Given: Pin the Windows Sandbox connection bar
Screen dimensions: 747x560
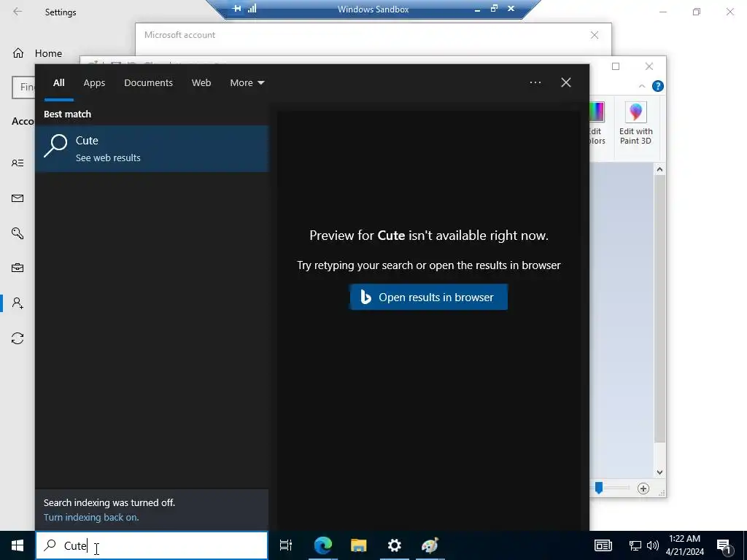Looking at the screenshot, I should (237, 9).
